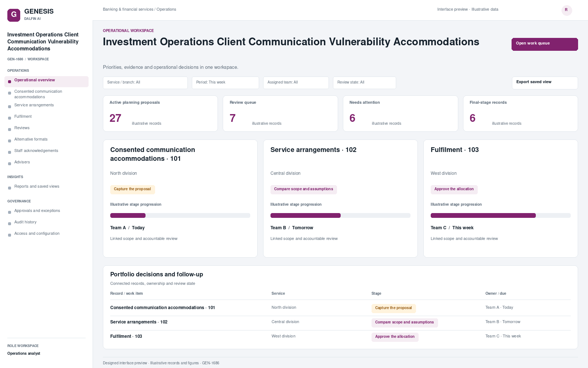Open the Review state filter dropdown
This screenshot has height=368, width=588.
coord(365,83)
